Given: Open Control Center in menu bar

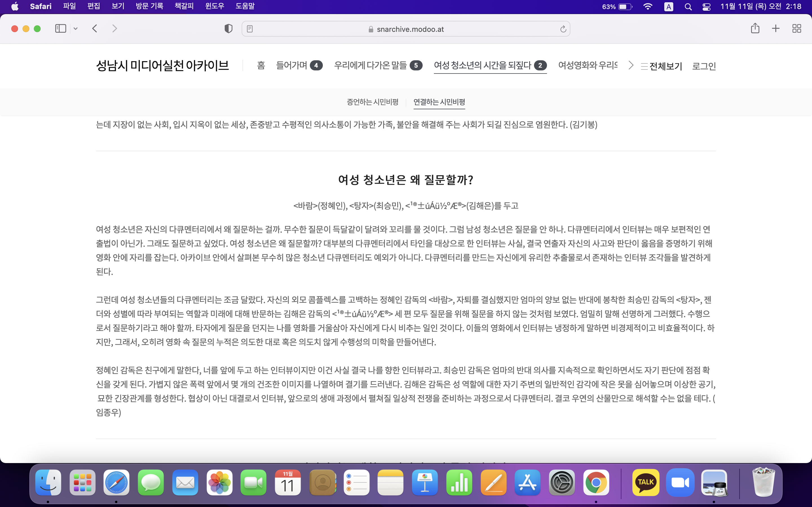Looking at the screenshot, I should pyautogui.click(x=706, y=7).
